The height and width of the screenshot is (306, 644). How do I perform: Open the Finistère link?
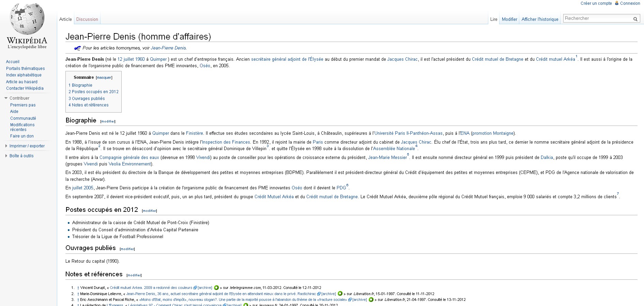pyautogui.click(x=195, y=133)
